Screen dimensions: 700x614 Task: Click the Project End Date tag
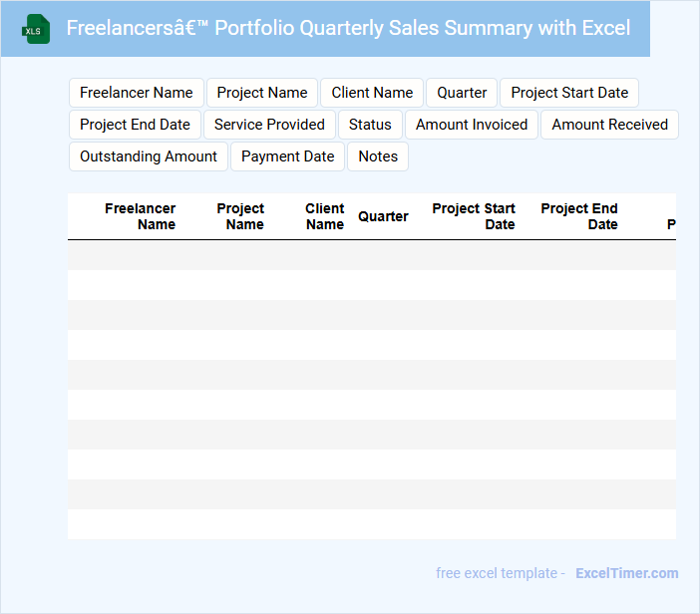click(135, 125)
